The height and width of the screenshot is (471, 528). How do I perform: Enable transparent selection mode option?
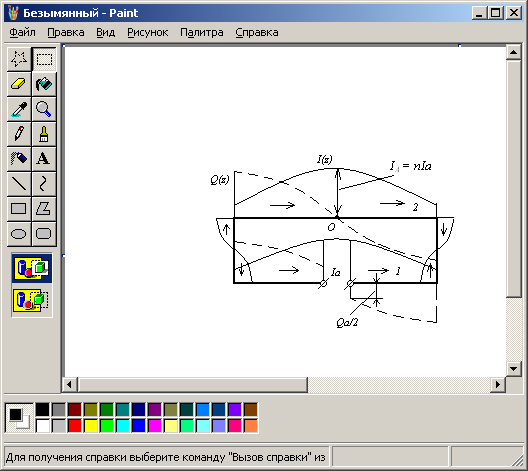pos(32,300)
